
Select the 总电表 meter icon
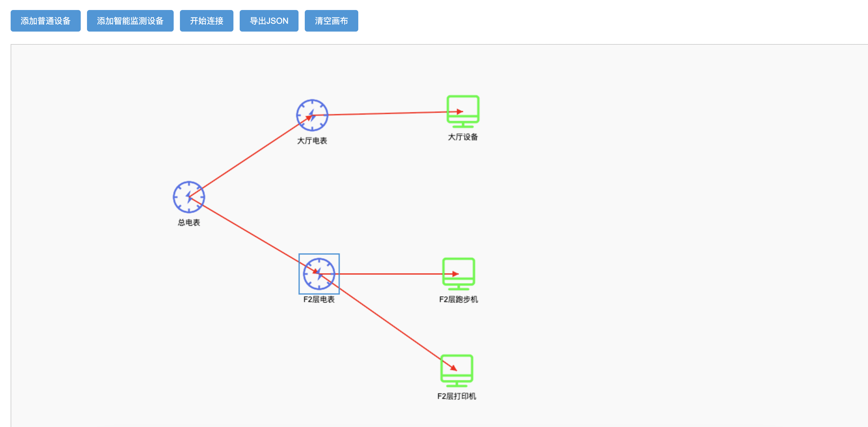[189, 197]
